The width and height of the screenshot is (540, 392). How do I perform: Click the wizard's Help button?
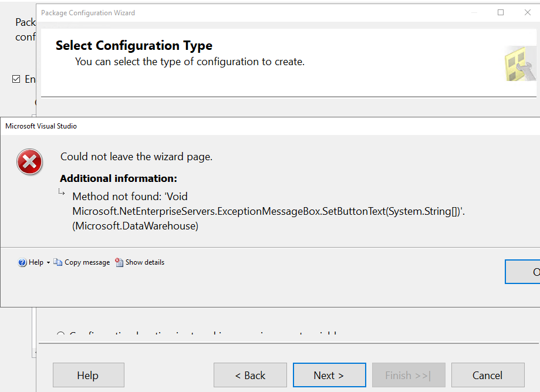click(88, 375)
